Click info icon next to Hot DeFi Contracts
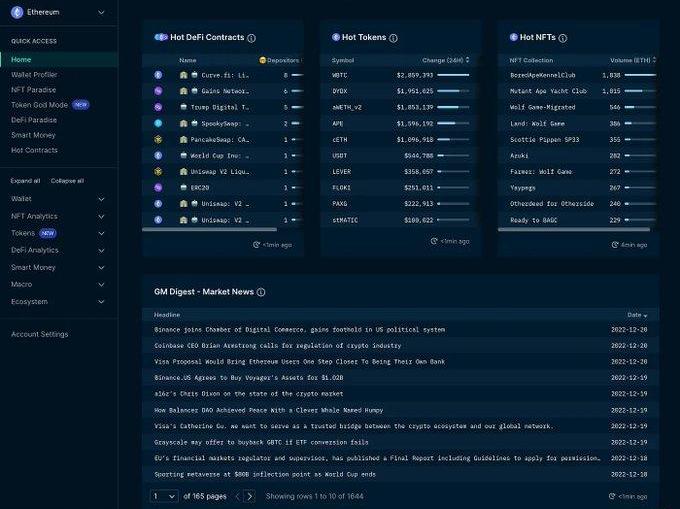This screenshot has height=509, width=680. coord(253,38)
